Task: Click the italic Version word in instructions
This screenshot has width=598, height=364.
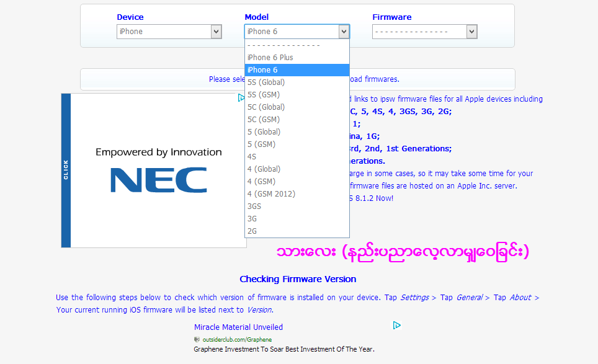Action: [x=259, y=310]
